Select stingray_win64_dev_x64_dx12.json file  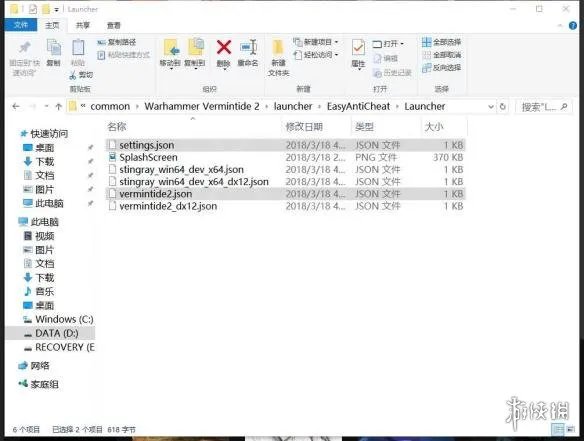[285, 182]
